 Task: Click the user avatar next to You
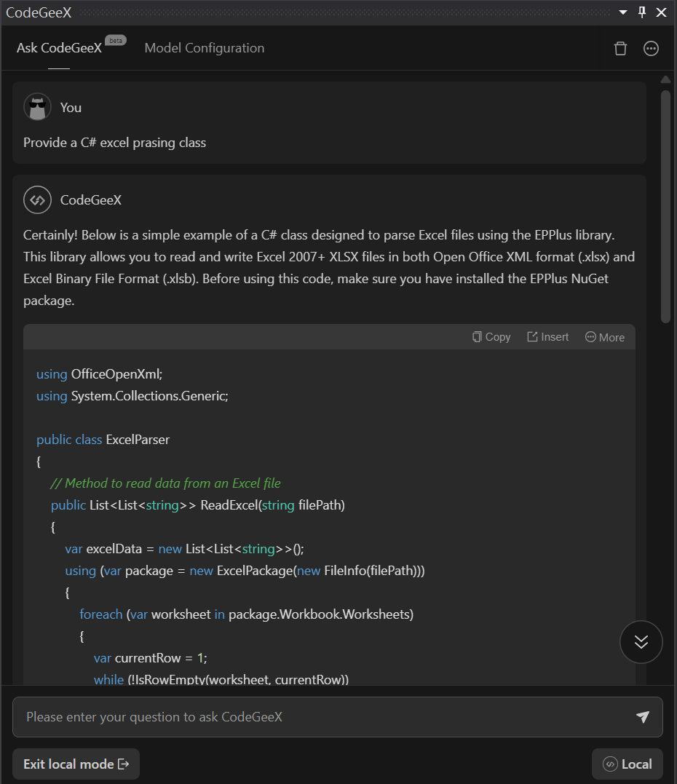coord(37,106)
